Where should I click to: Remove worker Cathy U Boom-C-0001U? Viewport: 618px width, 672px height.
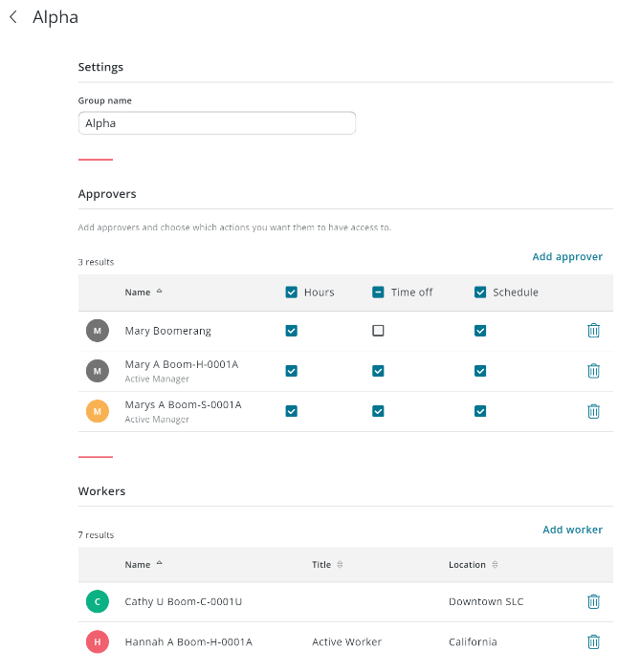[593, 601]
